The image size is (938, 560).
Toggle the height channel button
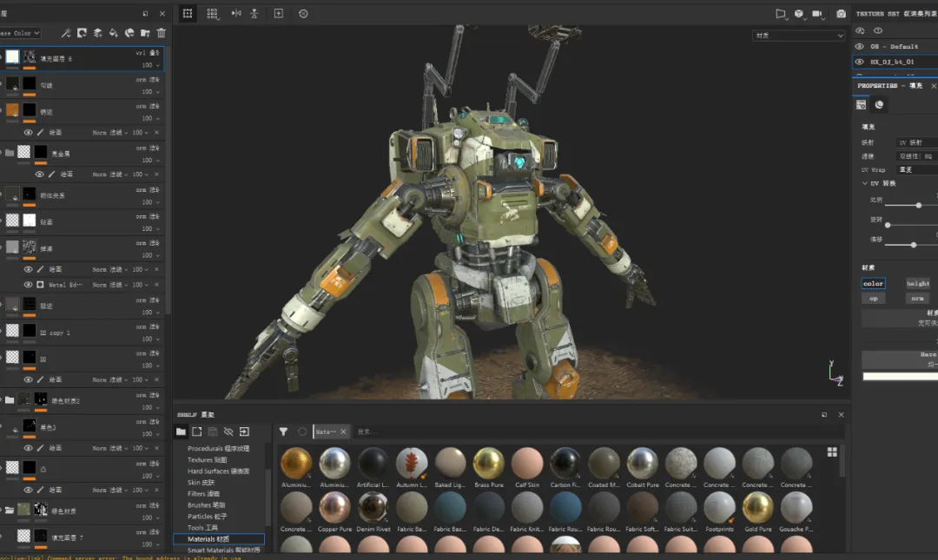[918, 283]
